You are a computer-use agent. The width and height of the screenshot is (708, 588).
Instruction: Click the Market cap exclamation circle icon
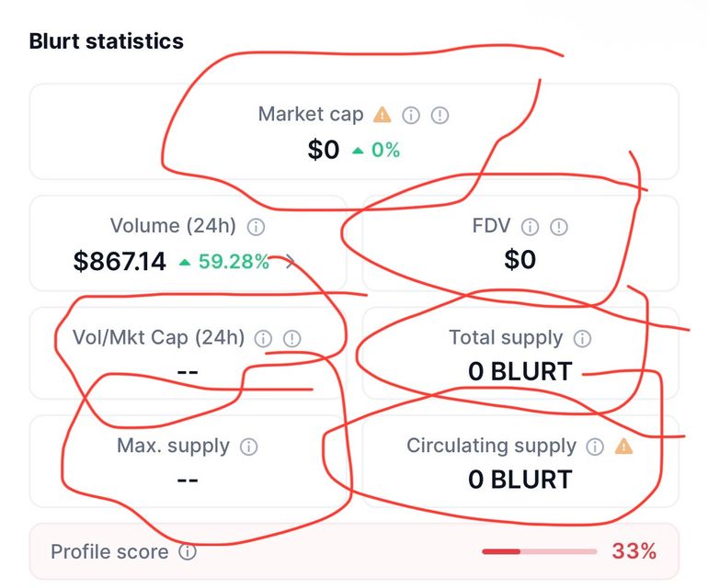click(x=440, y=115)
